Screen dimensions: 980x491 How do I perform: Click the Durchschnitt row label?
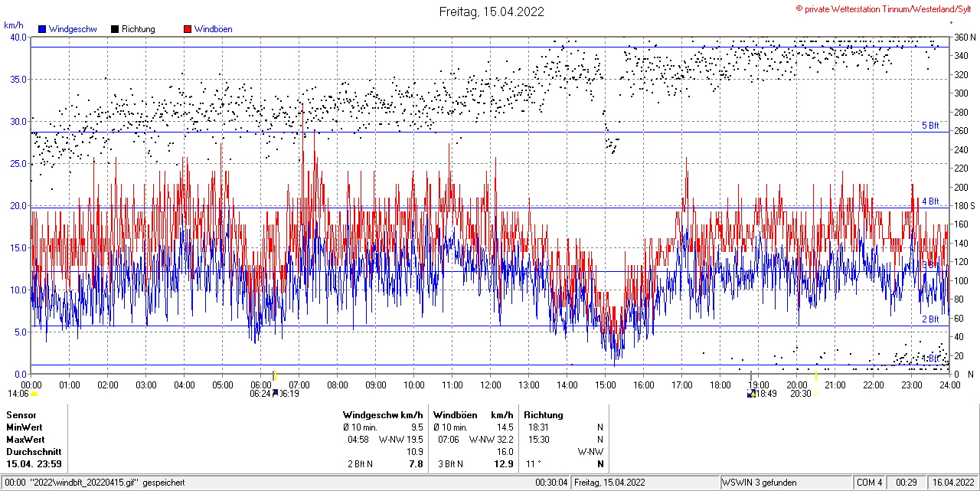pos(34,451)
